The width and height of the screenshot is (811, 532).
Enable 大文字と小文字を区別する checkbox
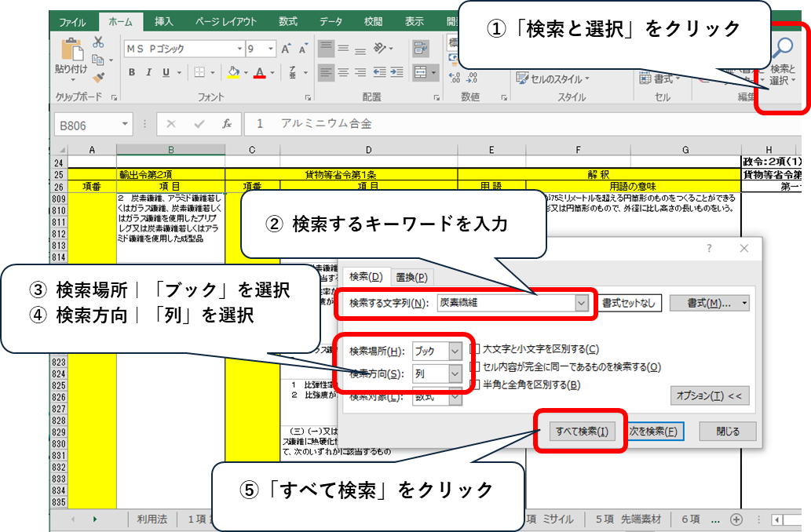[x=475, y=349]
